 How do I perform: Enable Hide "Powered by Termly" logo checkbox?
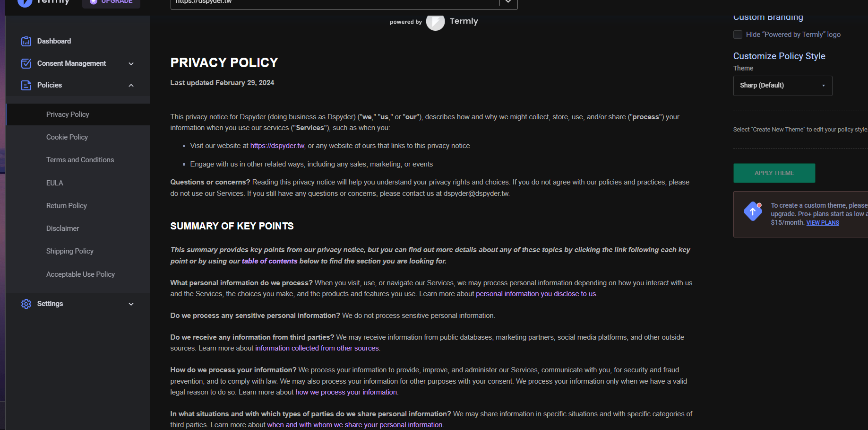tap(738, 35)
